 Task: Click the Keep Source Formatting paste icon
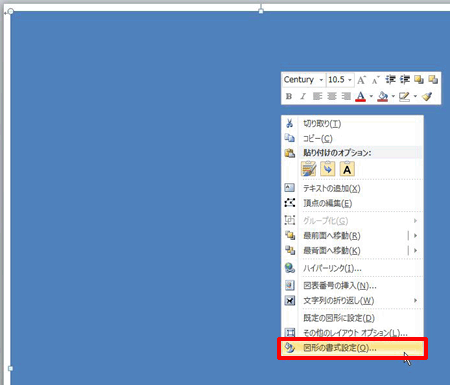[308, 169]
